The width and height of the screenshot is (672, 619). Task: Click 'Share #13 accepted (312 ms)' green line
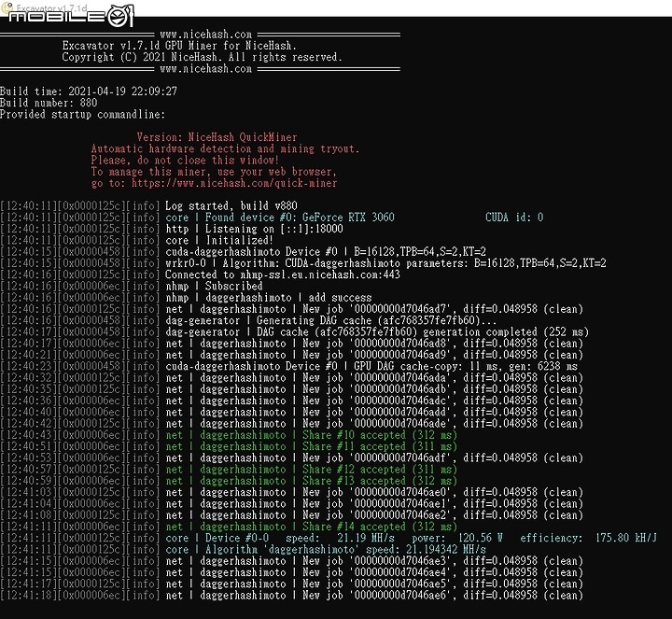tap(311, 481)
